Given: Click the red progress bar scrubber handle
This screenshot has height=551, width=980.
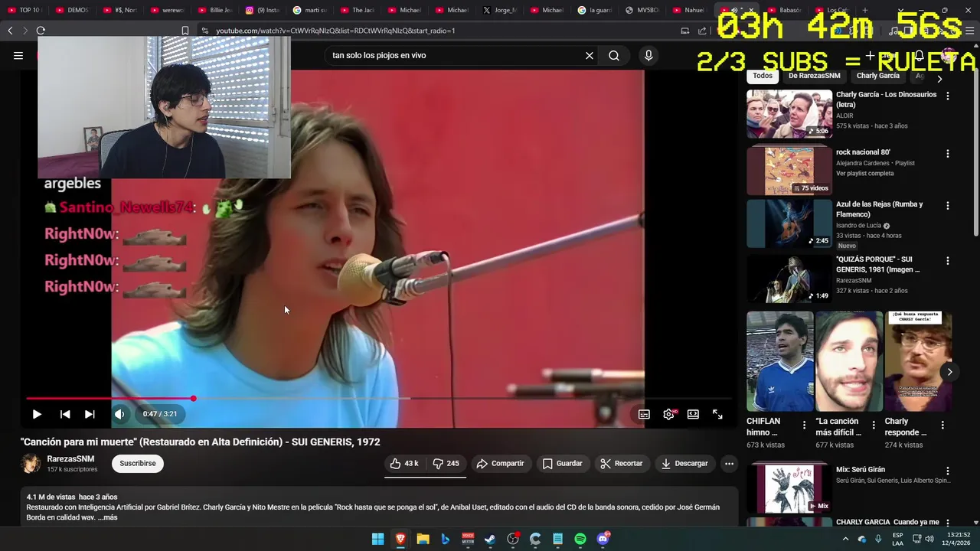Looking at the screenshot, I should (x=194, y=399).
